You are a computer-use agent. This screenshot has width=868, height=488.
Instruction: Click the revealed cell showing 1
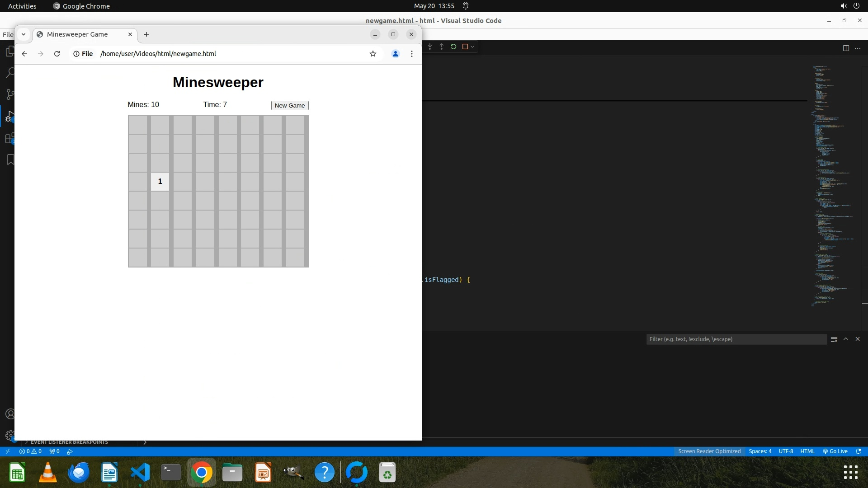160,182
